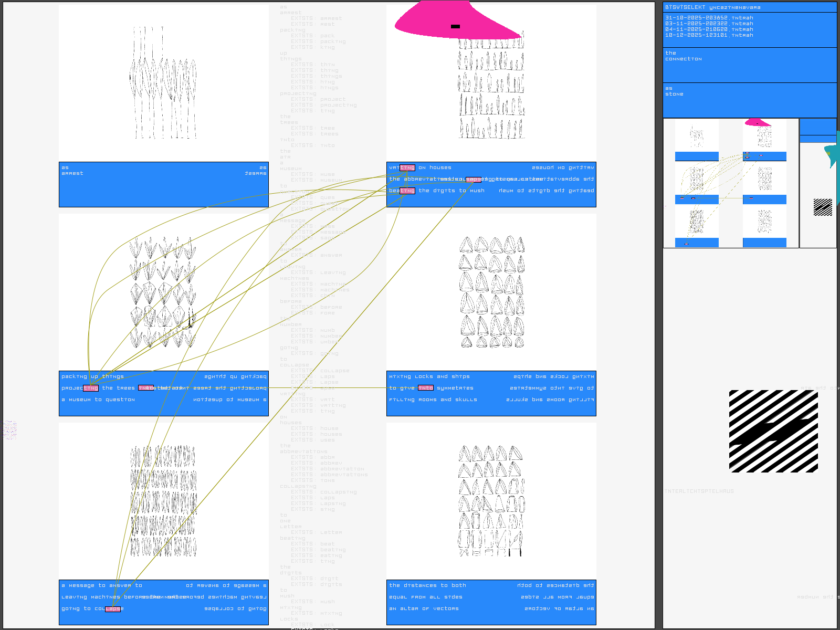The height and width of the screenshot is (630, 840).
Task: Click the minimap canvas overview thumbnail
Action: point(730,183)
